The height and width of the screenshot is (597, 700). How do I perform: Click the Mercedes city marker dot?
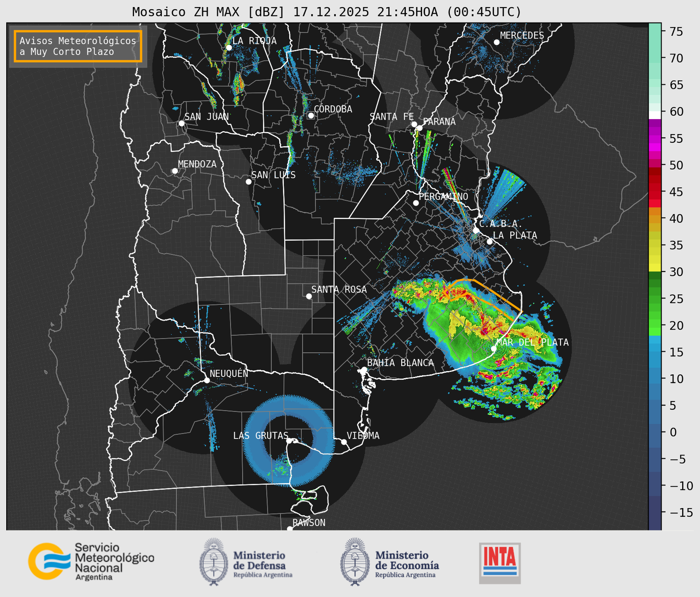click(497, 42)
